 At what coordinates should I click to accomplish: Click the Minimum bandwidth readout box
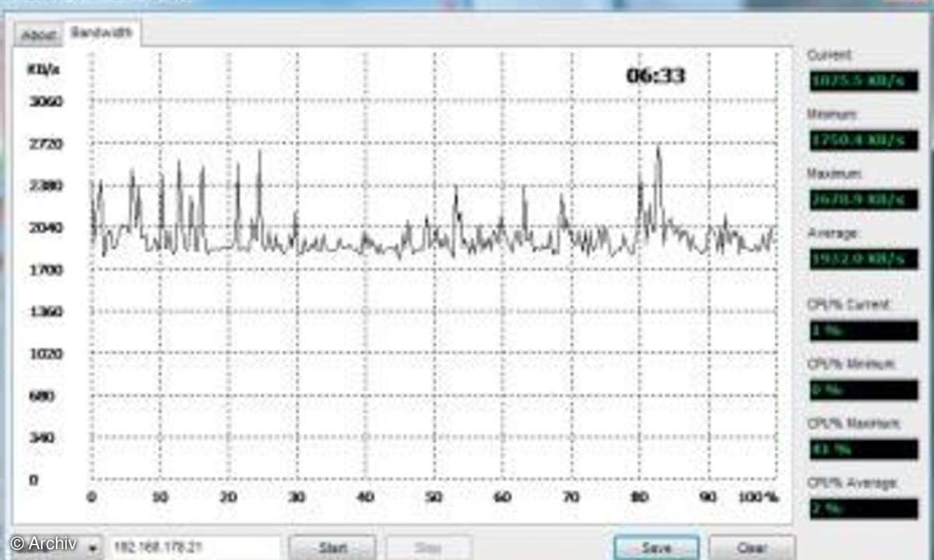tap(863, 140)
